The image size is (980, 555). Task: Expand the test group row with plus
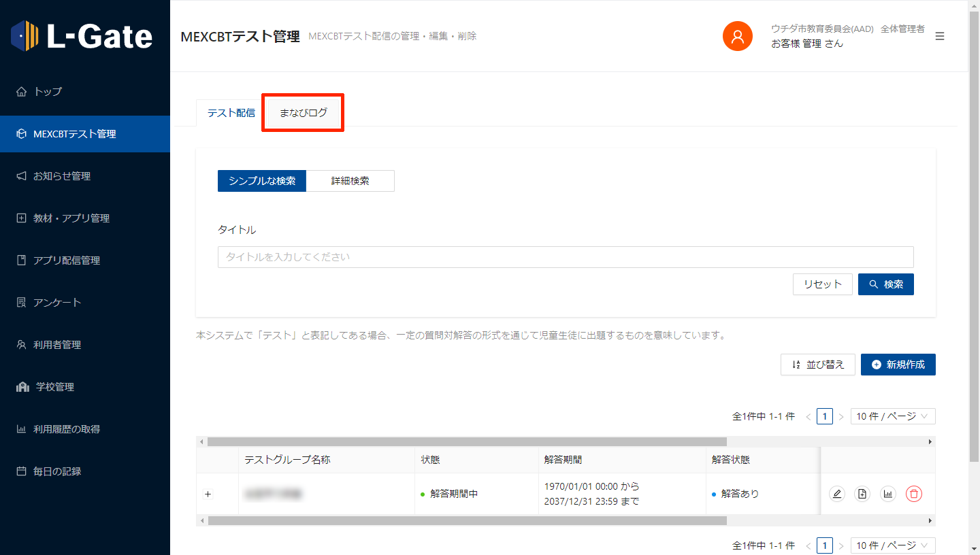tap(208, 494)
